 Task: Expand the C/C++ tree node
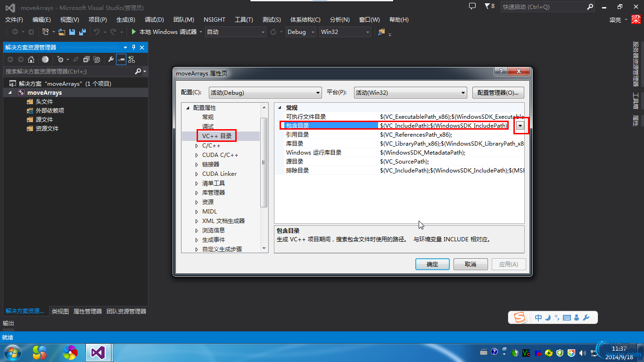[197, 146]
